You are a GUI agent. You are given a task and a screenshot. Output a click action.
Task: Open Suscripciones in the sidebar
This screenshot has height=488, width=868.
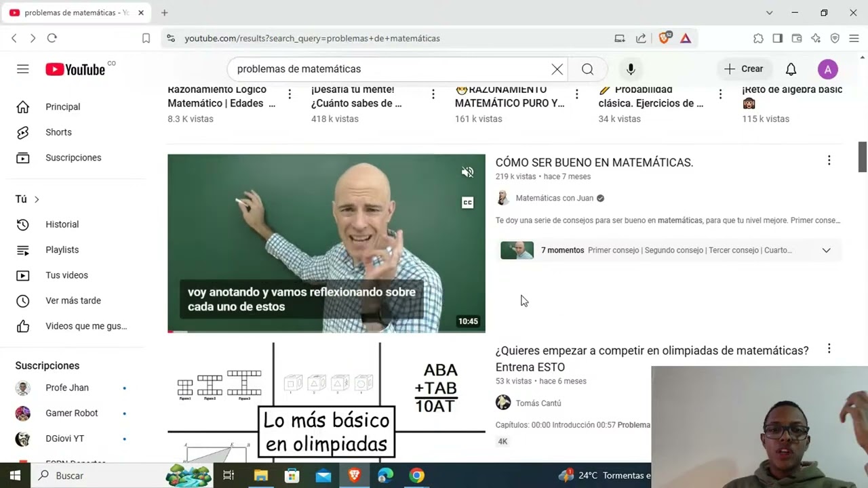click(x=73, y=158)
